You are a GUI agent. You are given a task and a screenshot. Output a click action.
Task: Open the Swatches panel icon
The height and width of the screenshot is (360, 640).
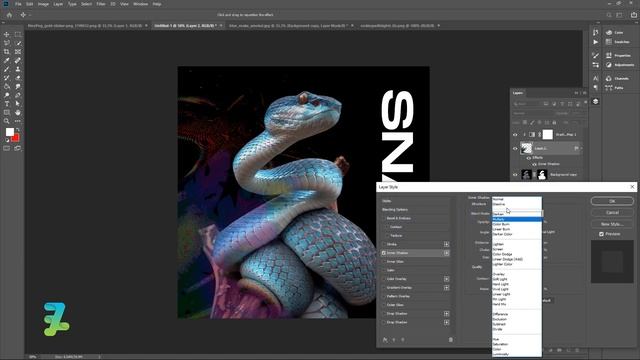point(609,42)
